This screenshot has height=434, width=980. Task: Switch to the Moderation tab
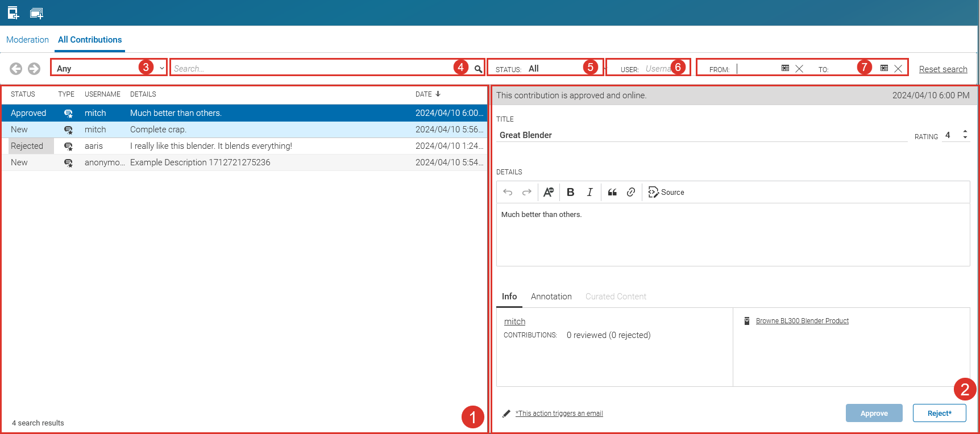point(27,40)
